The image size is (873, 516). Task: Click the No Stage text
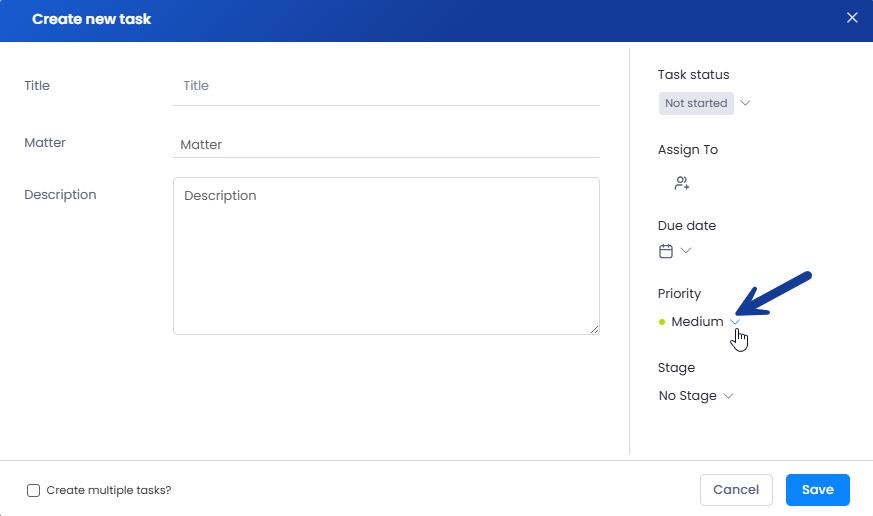688,396
